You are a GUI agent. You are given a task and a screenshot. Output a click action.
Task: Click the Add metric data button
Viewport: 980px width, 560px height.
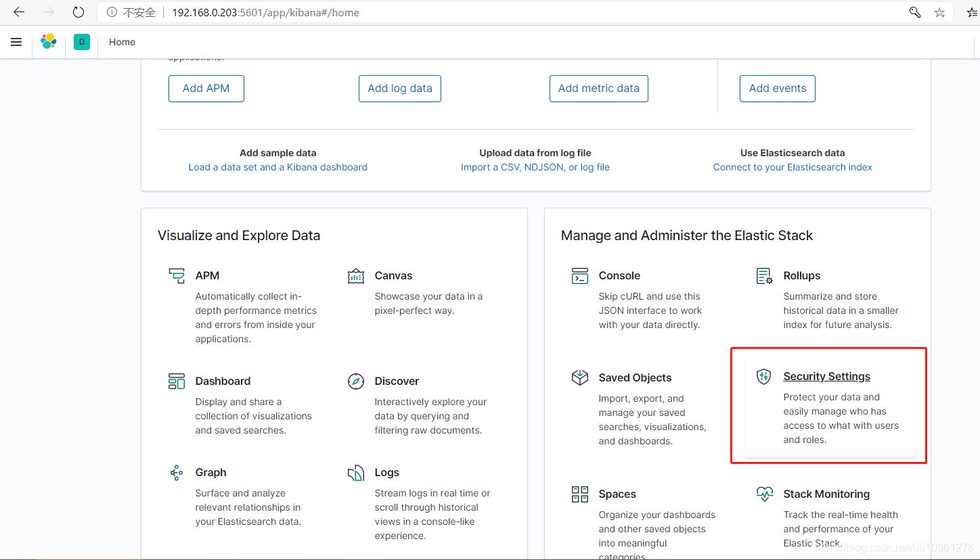click(x=599, y=89)
